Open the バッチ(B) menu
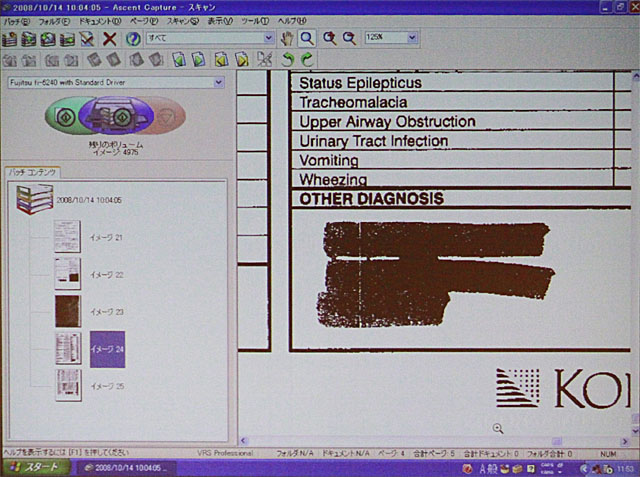640x477 pixels. 17,22
